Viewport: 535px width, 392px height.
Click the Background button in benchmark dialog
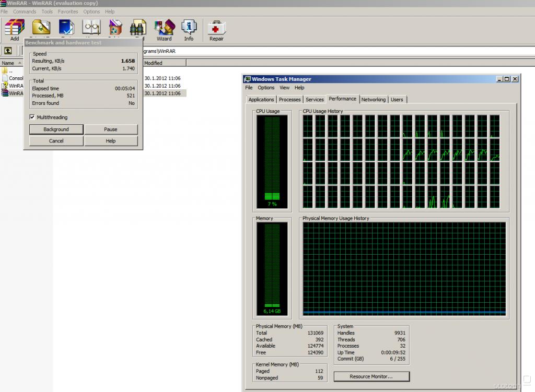coord(56,129)
